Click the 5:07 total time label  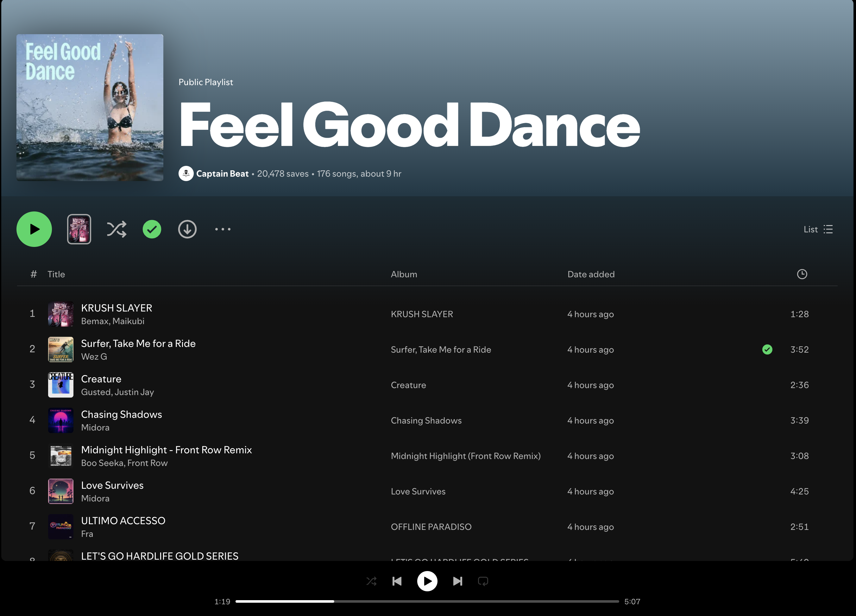pos(632,602)
